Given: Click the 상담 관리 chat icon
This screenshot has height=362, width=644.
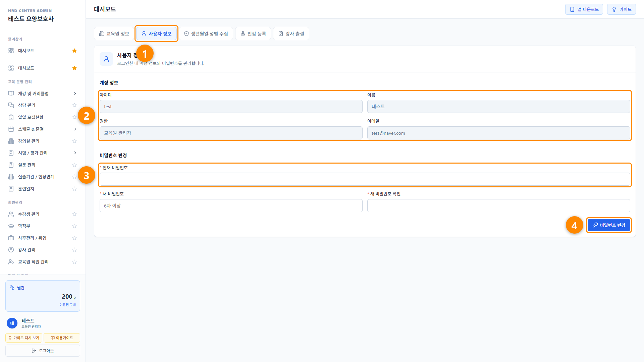Looking at the screenshot, I should click(11, 105).
